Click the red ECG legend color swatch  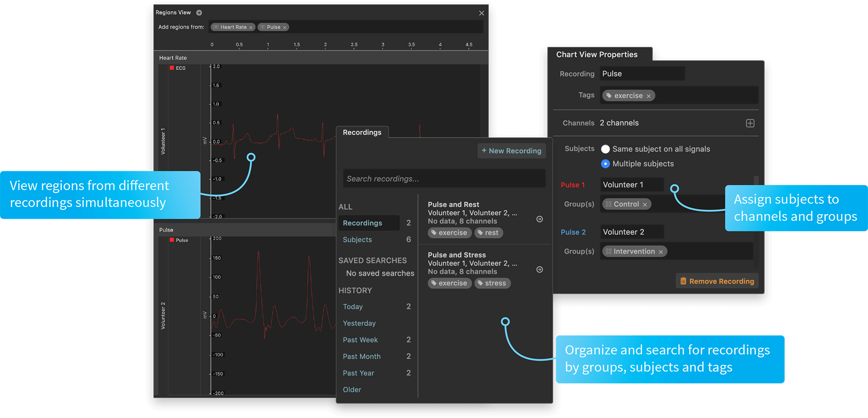(171, 68)
